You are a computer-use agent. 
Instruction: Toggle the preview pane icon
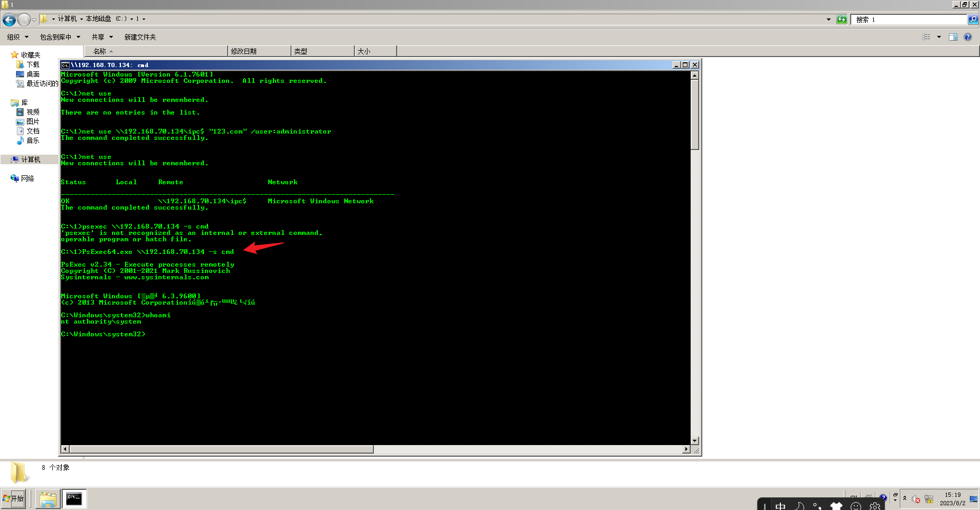(x=954, y=36)
